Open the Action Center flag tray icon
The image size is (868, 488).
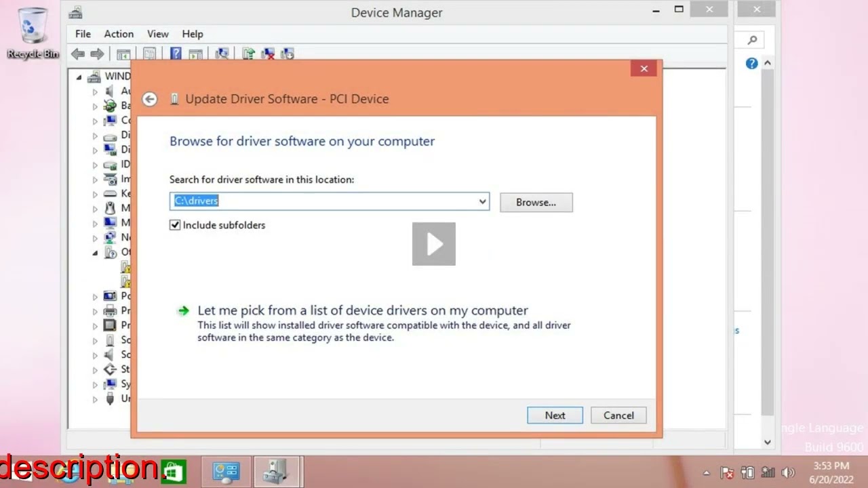726,472
